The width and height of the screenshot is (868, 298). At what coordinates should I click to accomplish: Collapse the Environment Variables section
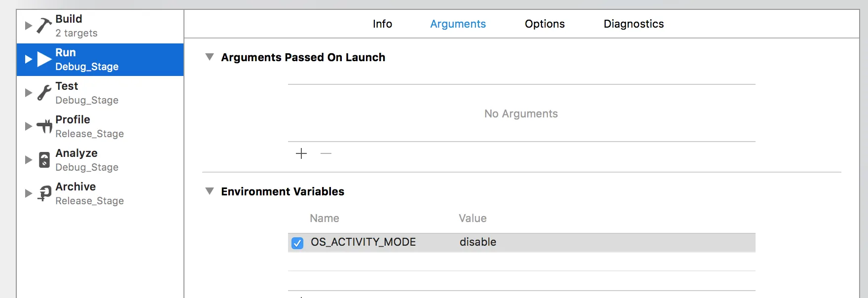[x=210, y=191]
